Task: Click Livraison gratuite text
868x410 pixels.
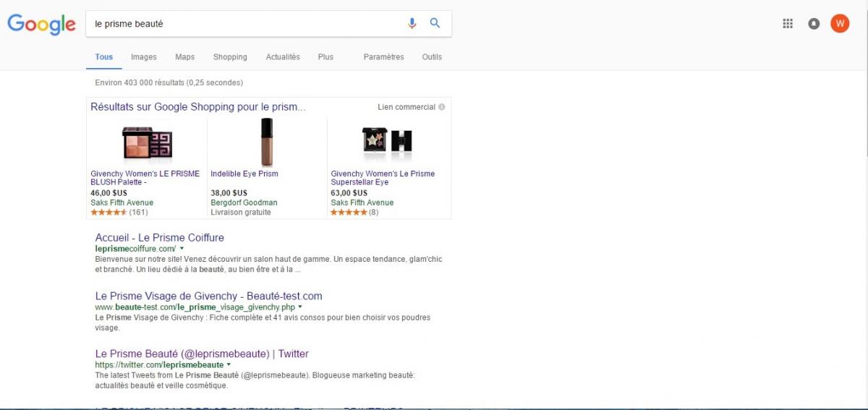Action: pyautogui.click(x=241, y=213)
